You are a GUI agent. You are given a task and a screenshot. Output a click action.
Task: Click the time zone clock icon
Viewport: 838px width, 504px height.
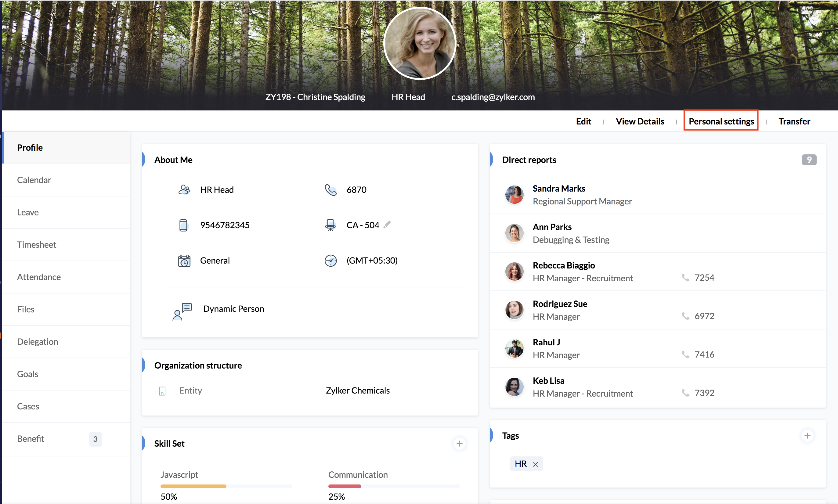330,261
